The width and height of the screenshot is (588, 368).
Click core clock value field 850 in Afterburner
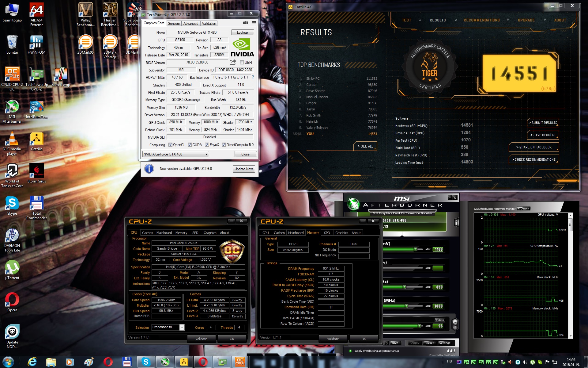pos(438,287)
